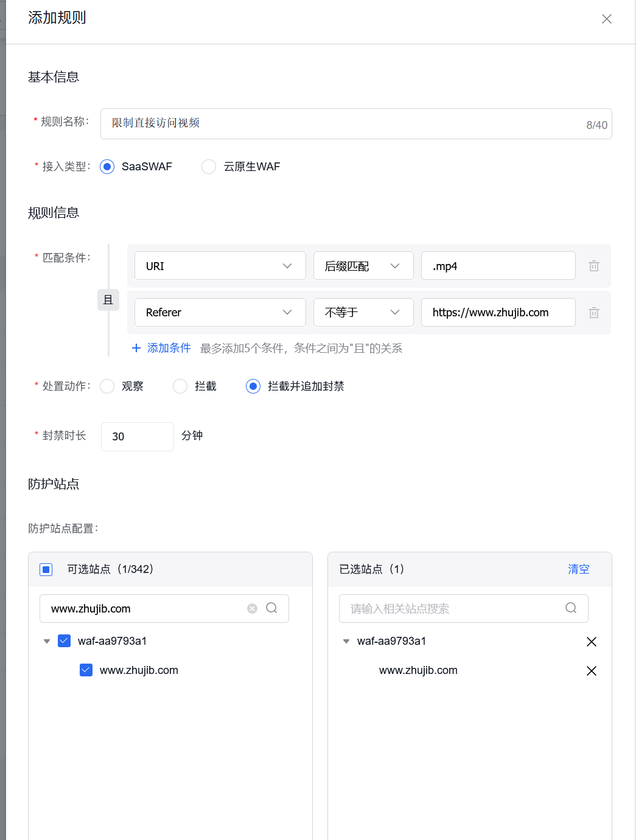Click the 可选站点（1/342）header text
Viewport: 636px width, 840px height.
110,569
